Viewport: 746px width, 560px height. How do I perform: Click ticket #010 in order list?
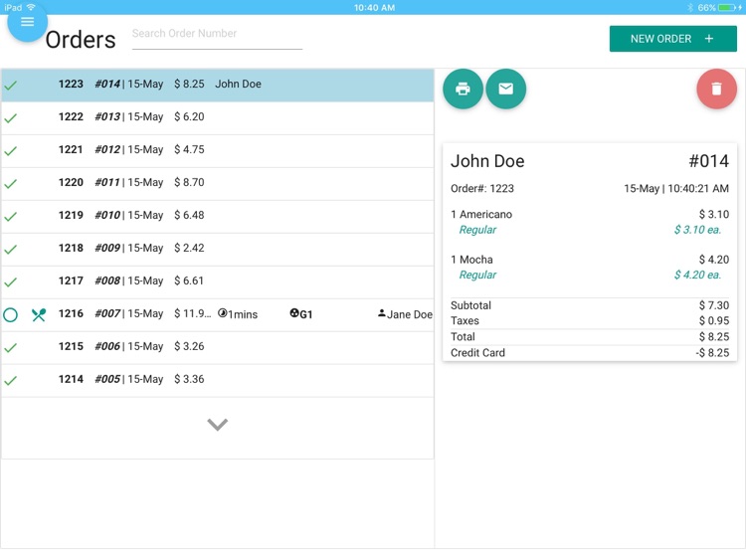(x=107, y=215)
